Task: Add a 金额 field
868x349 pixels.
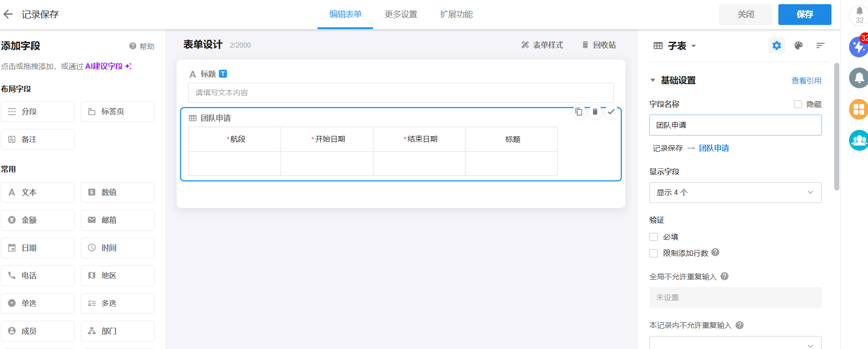Action: pyautogui.click(x=38, y=220)
